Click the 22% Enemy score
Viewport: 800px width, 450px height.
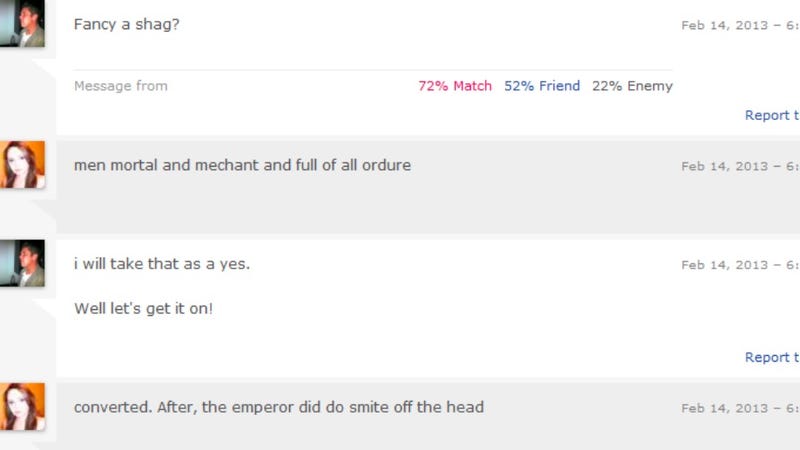632,86
